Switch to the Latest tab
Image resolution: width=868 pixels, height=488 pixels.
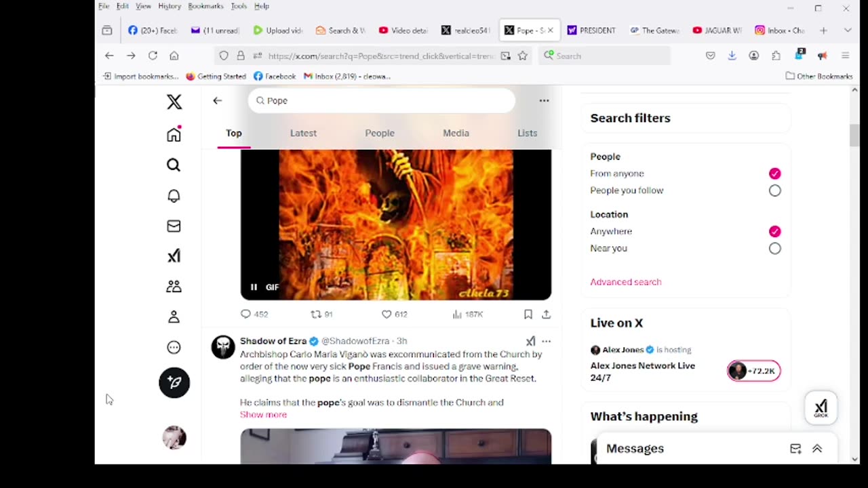(303, 133)
